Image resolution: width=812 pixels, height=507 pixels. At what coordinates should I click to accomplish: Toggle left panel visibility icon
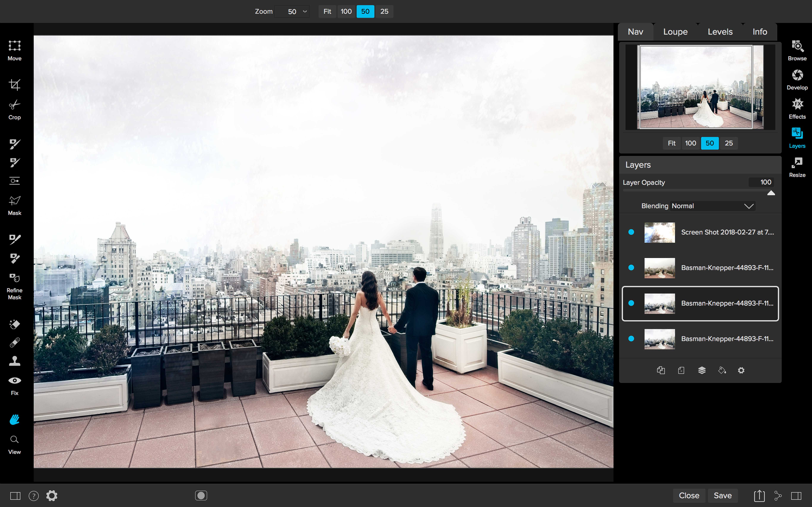click(15, 496)
